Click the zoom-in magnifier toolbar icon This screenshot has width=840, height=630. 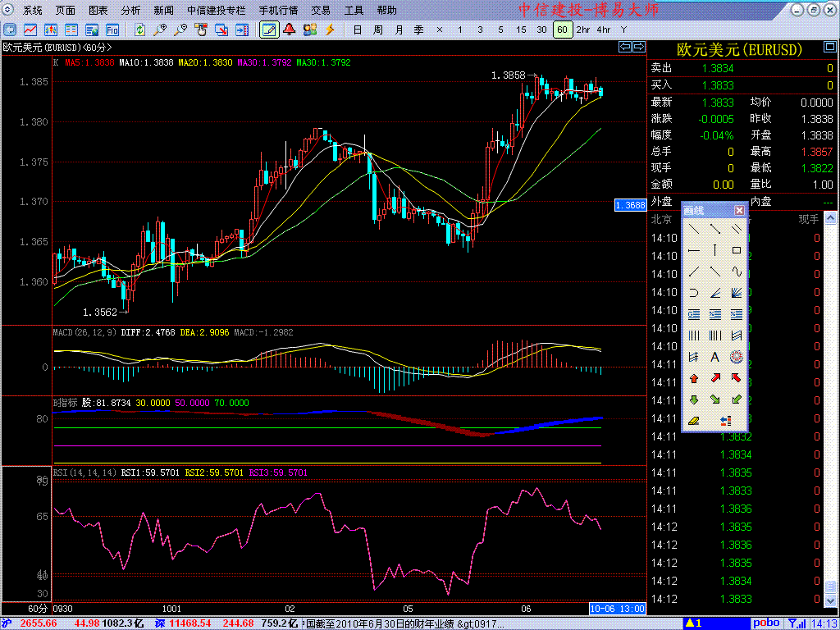coord(160,30)
